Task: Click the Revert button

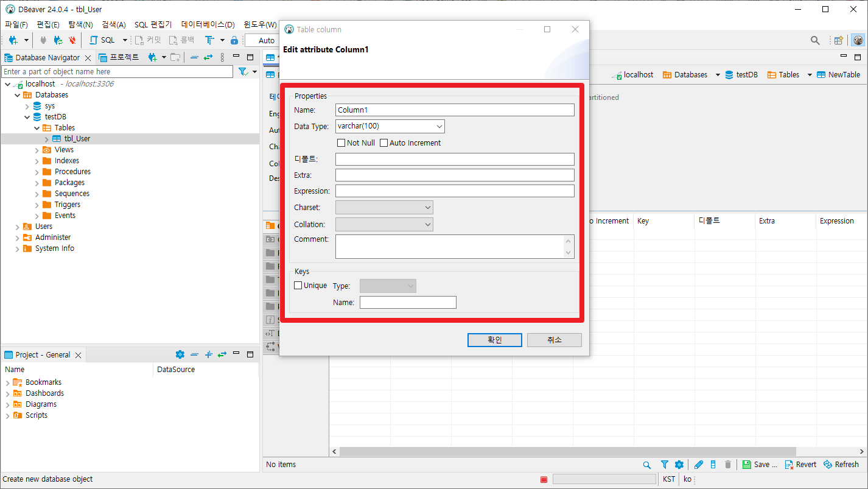Action: tap(800, 465)
